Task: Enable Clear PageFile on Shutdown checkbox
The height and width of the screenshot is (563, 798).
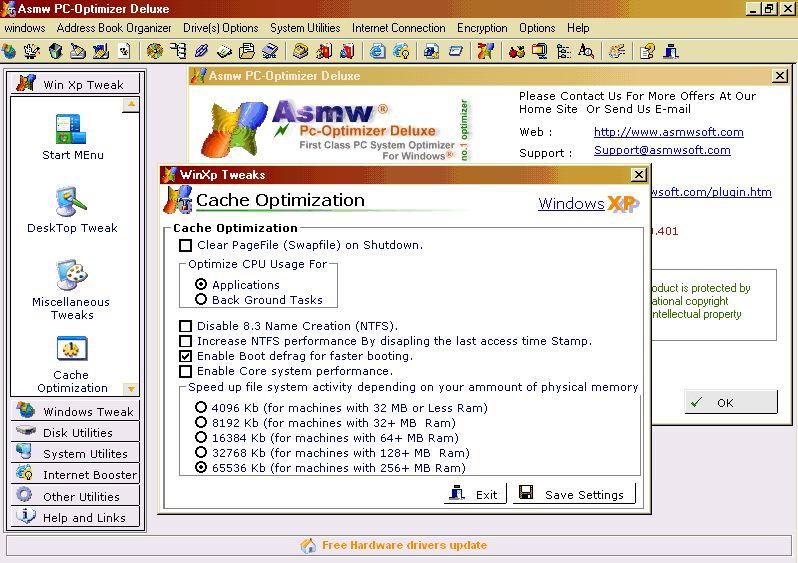Action: click(186, 245)
